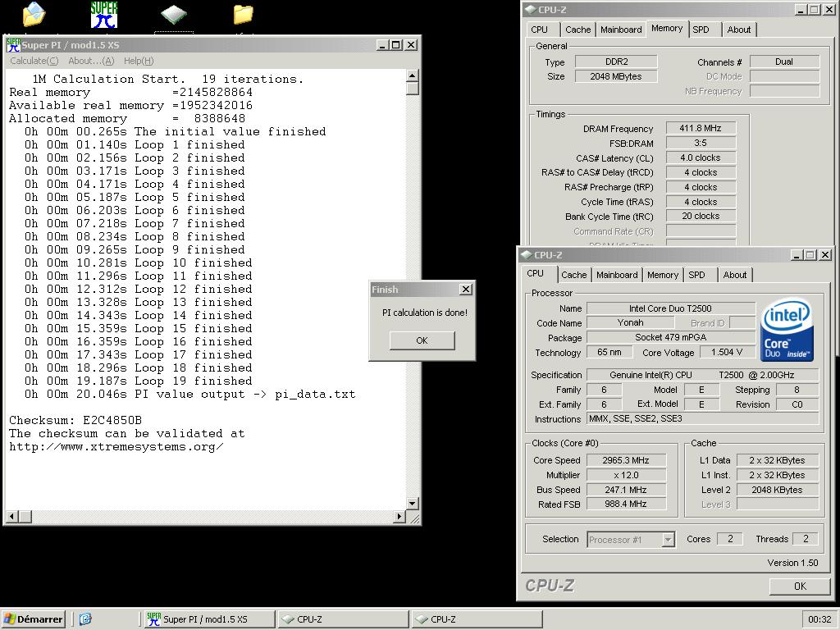Click the Super PI title bar icon
The width and height of the screenshot is (840, 630).
pos(13,45)
